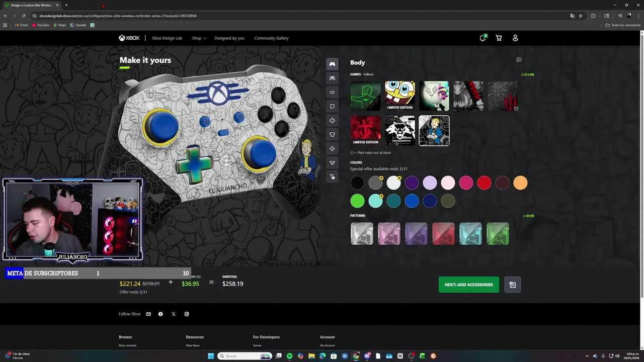Open Community Gallery page
The image size is (644, 362).
point(271,38)
